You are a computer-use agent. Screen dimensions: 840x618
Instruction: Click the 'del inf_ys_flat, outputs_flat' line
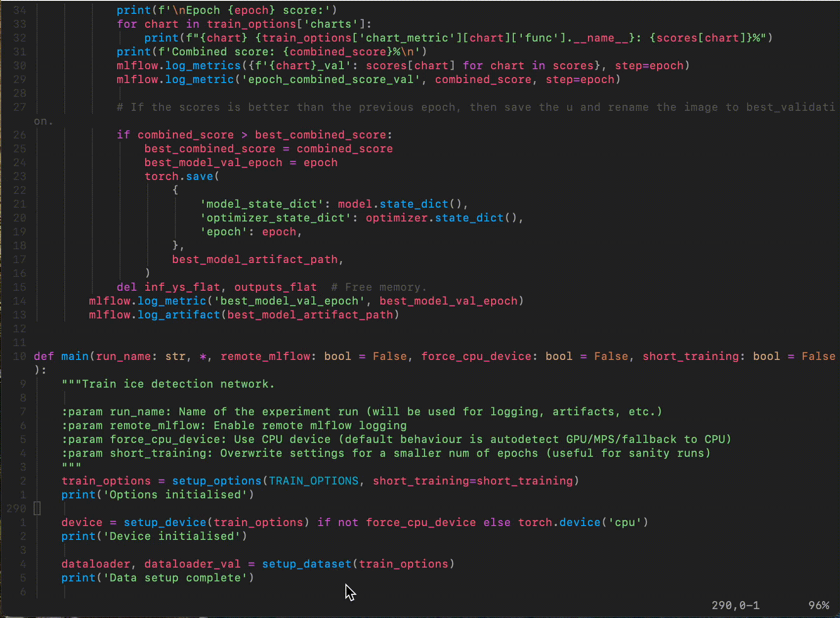[x=216, y=287]
